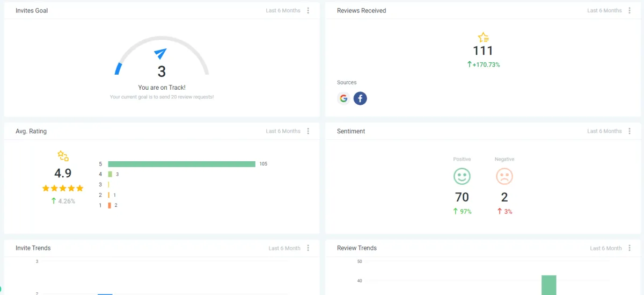Screen dimensions: 644x295
Task: Open Last 6 Months filter on Sentiment
Action: [x=604, y=131]
